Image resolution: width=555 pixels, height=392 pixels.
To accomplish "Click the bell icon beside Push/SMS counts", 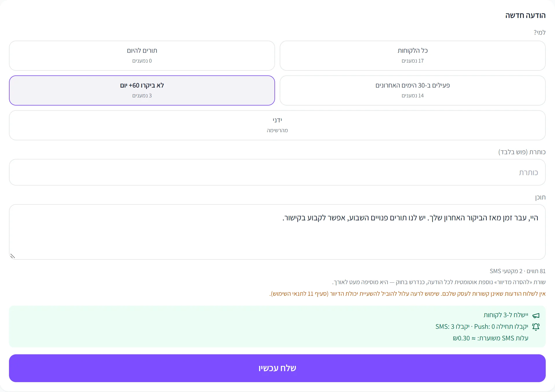I will pos(536,327).
